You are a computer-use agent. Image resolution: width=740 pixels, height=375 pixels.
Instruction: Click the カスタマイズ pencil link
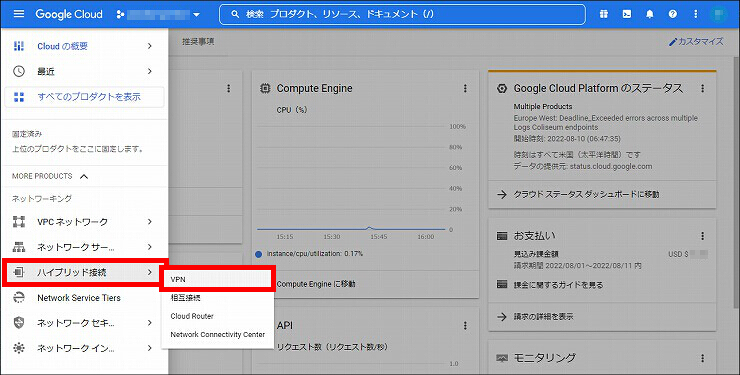(x=696, y=42)
